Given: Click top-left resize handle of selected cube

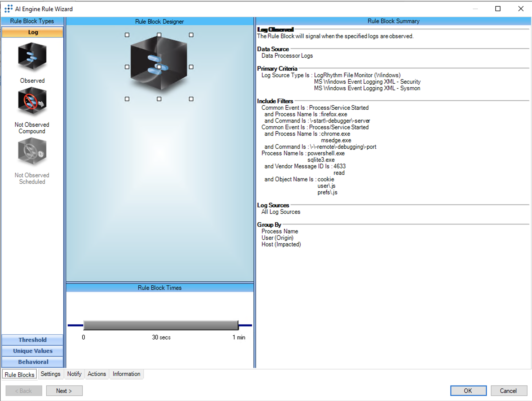Looking at the screenshot, I should (127, 35).
